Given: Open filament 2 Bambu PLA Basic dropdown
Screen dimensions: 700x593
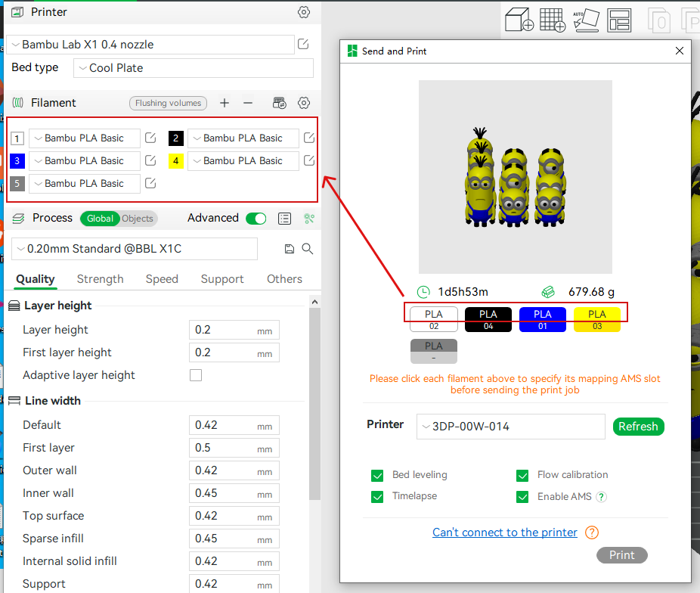Looking at the screenshot, I should (x=243, y=138).
